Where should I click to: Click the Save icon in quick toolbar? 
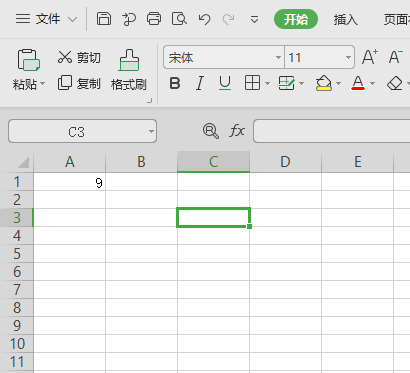(104, 19)
